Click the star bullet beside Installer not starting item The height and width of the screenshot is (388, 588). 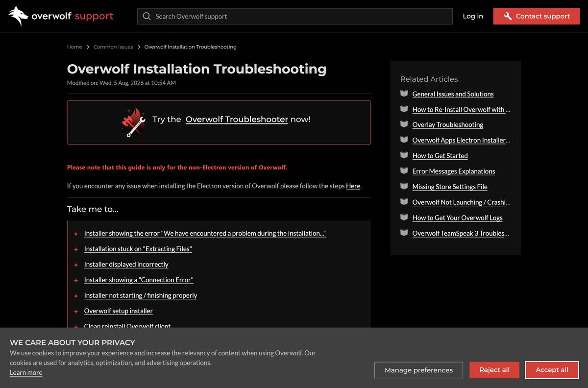pos(76,296)
